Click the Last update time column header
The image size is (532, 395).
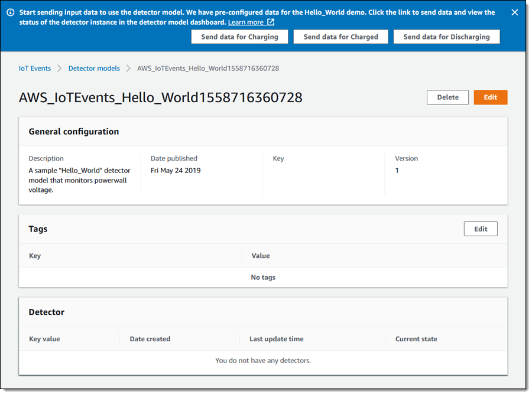click(x=276, y=339)
